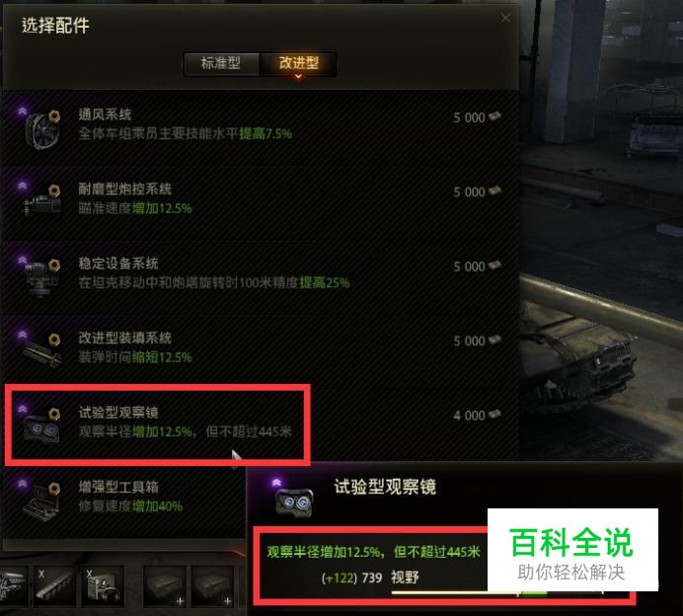Select the 稳定设备系统 title text

pyautogui.click(x=118, y=264)
